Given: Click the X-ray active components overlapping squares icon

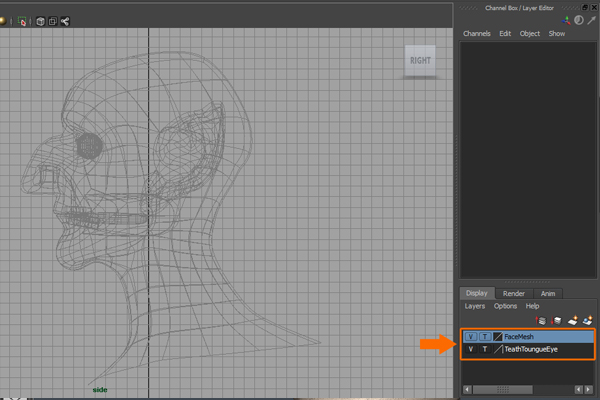Looking at the screenshot, I should coord(53,21).
